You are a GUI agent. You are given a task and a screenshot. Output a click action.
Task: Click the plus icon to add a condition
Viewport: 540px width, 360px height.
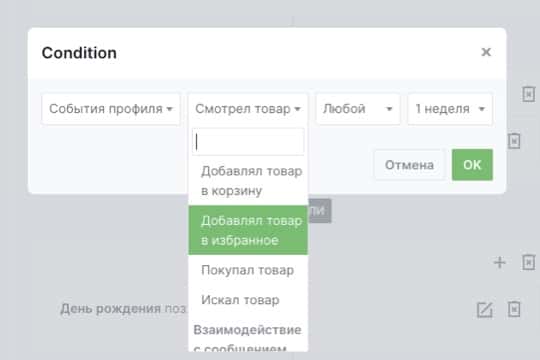499,263
